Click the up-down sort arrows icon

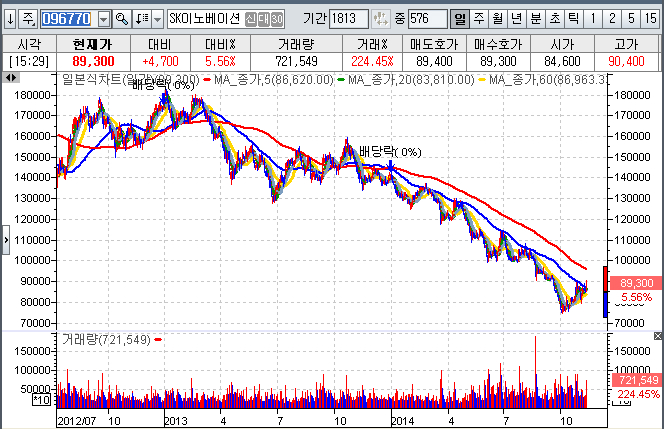tap(141, 19)
